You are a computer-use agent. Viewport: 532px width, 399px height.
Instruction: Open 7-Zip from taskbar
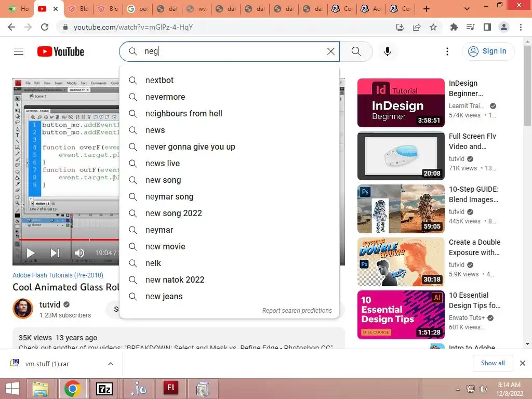click(x=104, y=389)
